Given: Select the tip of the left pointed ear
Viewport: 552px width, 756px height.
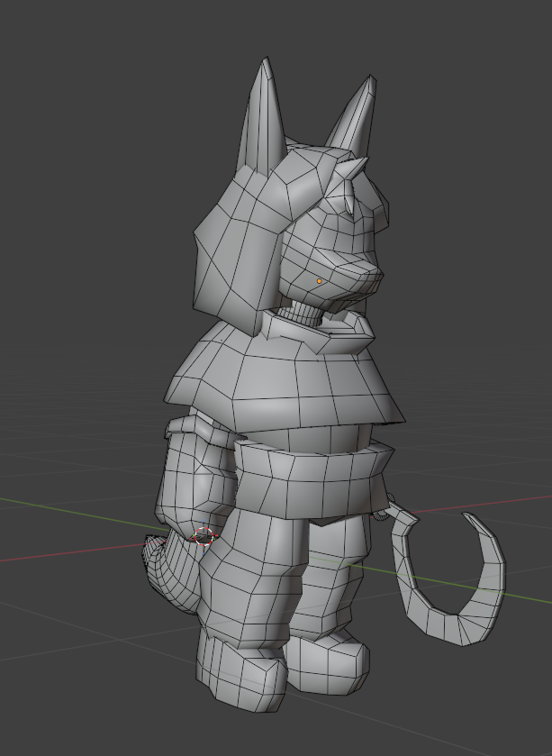Looking at the screenshot, I should [264, 65].
